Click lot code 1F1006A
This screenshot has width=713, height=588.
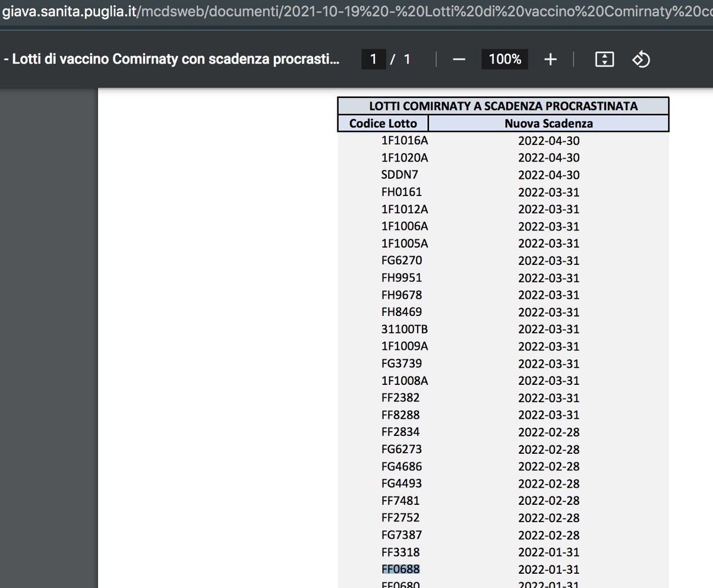coord(405,227)
